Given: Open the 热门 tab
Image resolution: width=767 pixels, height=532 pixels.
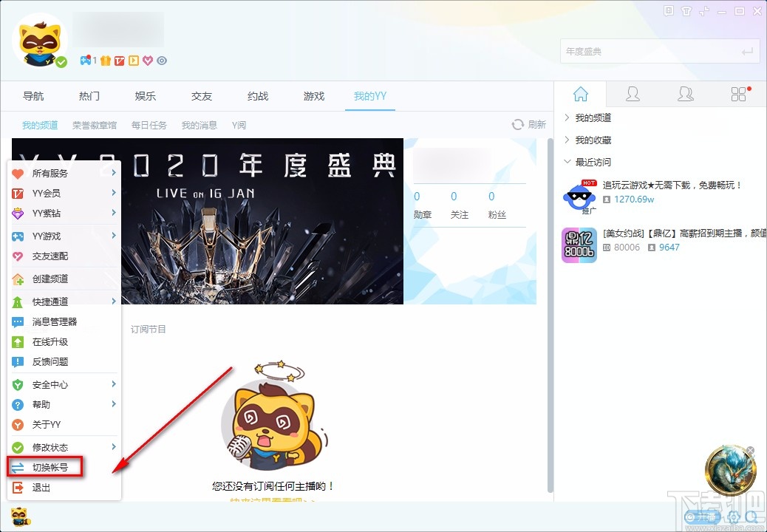Looking at the screenshot, I should point(89,96).
